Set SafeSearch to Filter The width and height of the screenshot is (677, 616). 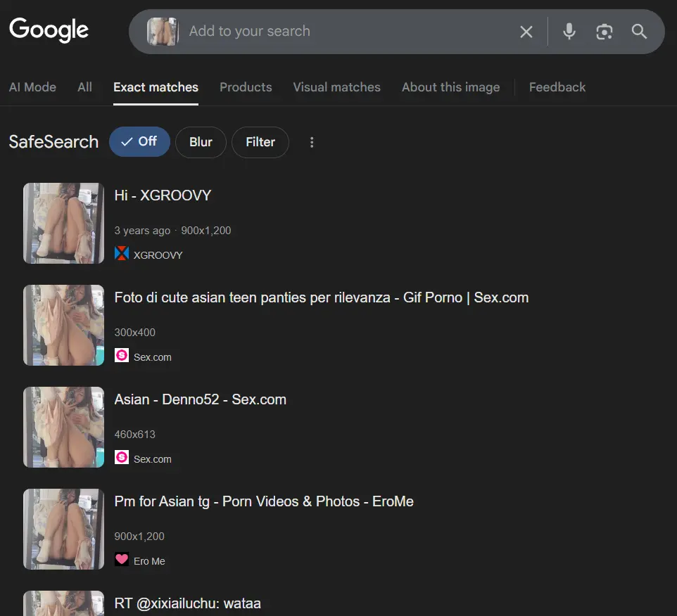click(260, 142)
